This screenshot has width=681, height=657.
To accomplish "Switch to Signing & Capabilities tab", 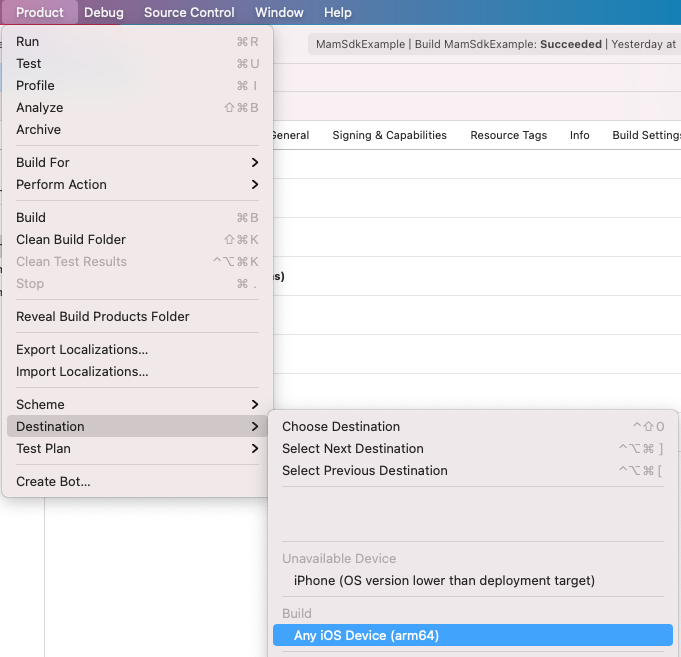I will (x=389, y=135).
